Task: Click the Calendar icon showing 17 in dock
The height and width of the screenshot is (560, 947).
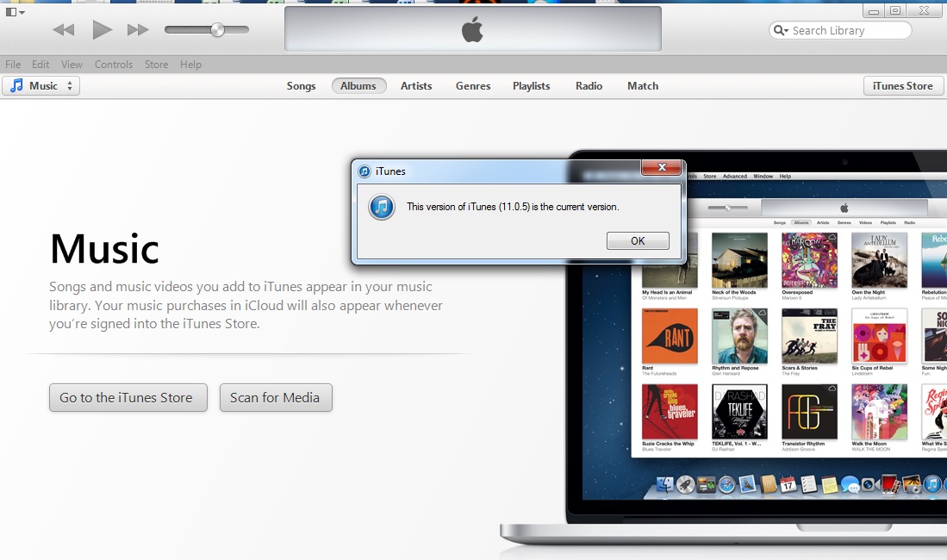Action: point(788,484)
